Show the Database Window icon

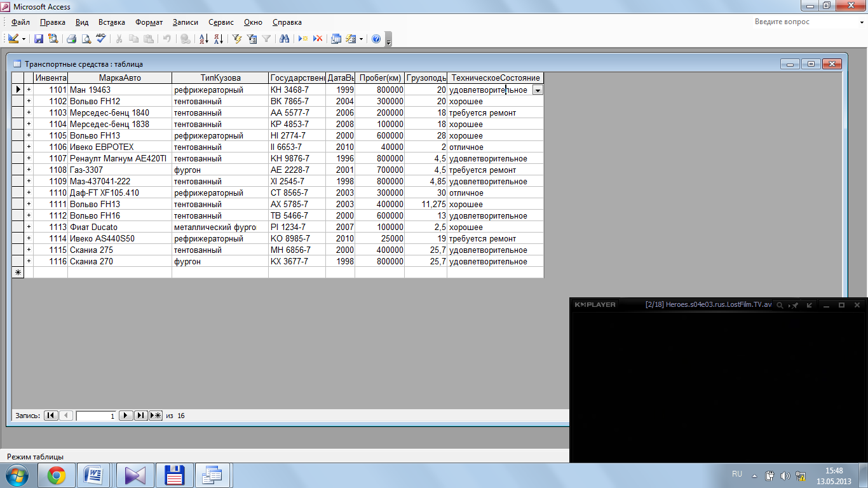point(336,39)
